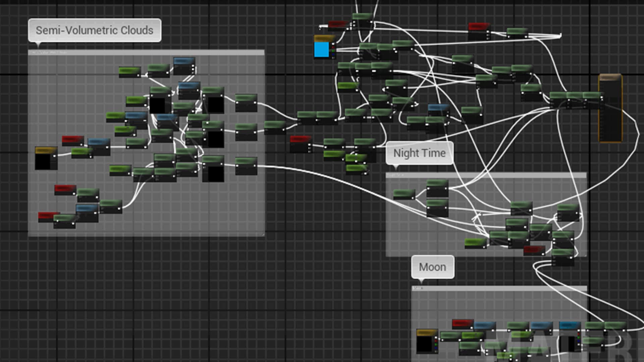
Task: Click the yellow header of the cyan color node
Action: 324,39
